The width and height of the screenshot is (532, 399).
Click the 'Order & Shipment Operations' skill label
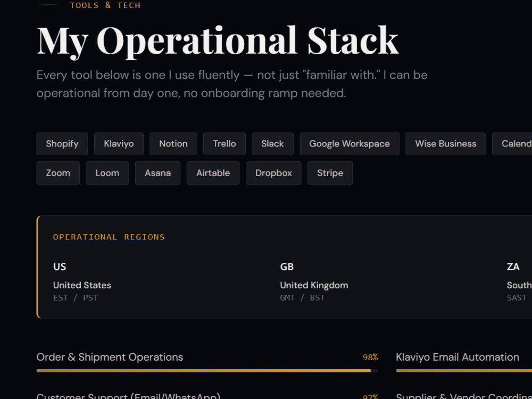pos(110,357)
